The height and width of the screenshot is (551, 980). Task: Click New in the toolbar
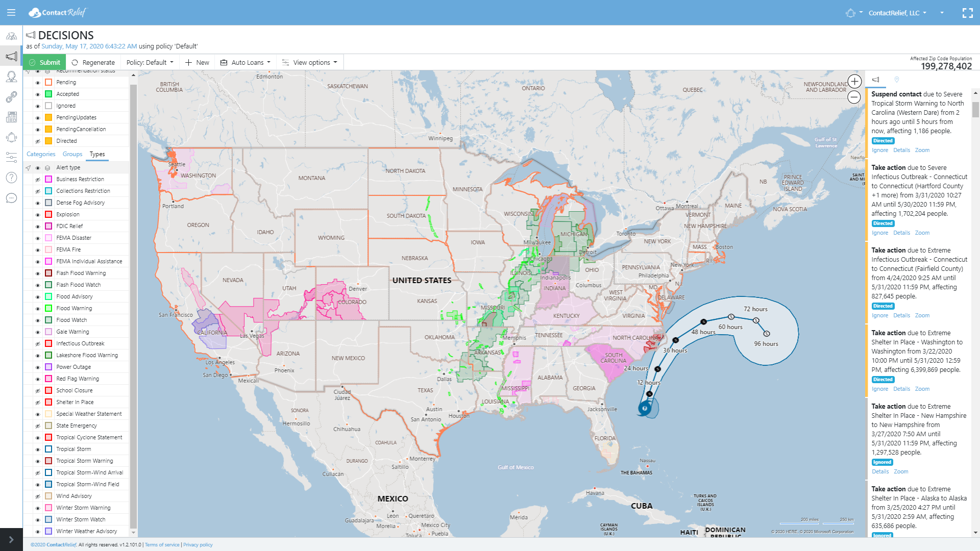197,62
